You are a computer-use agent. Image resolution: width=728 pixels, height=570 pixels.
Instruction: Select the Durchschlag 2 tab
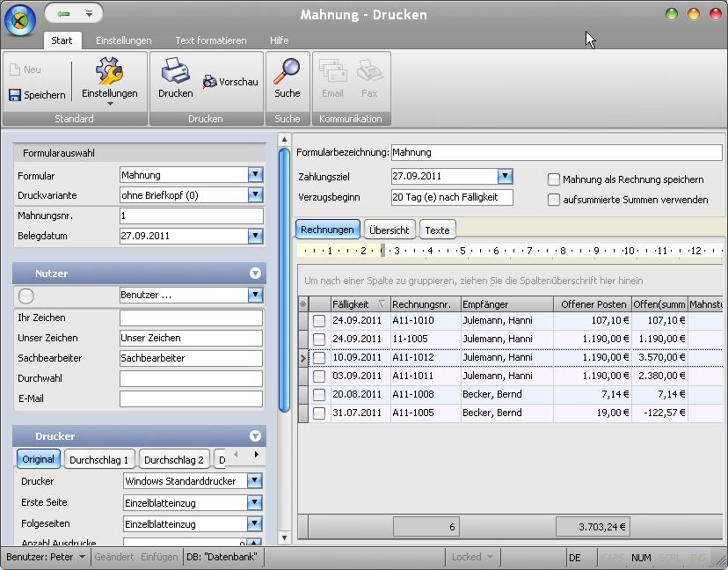(x=174, y=459)
